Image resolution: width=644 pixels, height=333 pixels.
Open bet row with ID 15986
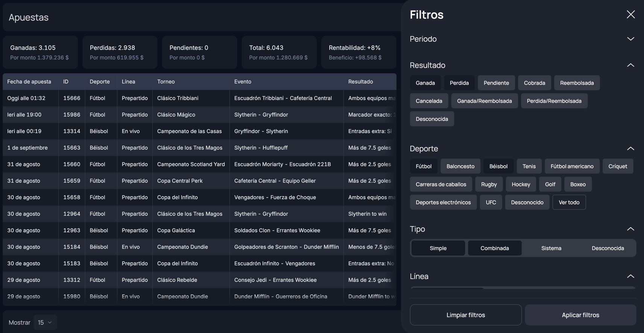pyautogui.click(x=71, y=115)
